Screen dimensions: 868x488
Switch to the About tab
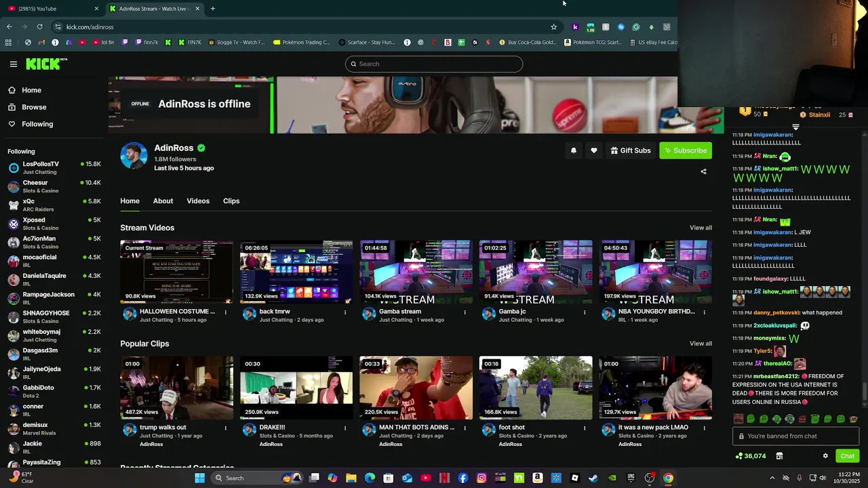(163, 201)
